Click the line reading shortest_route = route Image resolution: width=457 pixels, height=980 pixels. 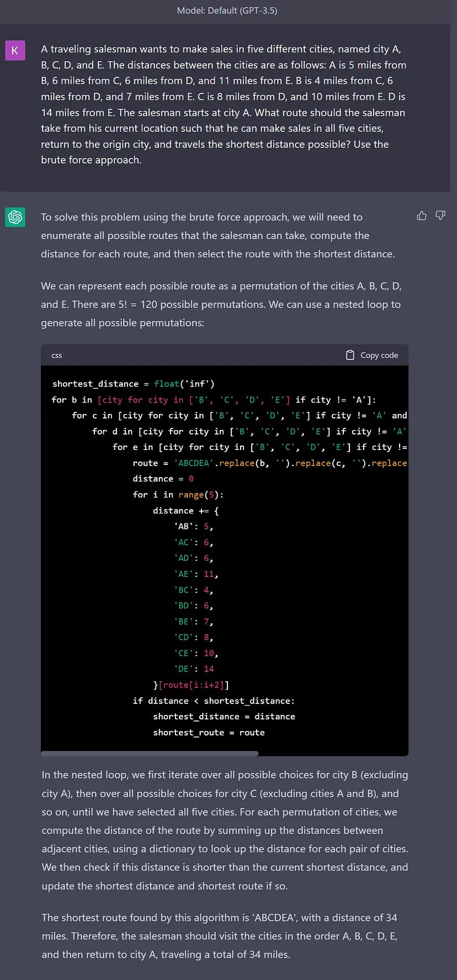tap(209, 732)
